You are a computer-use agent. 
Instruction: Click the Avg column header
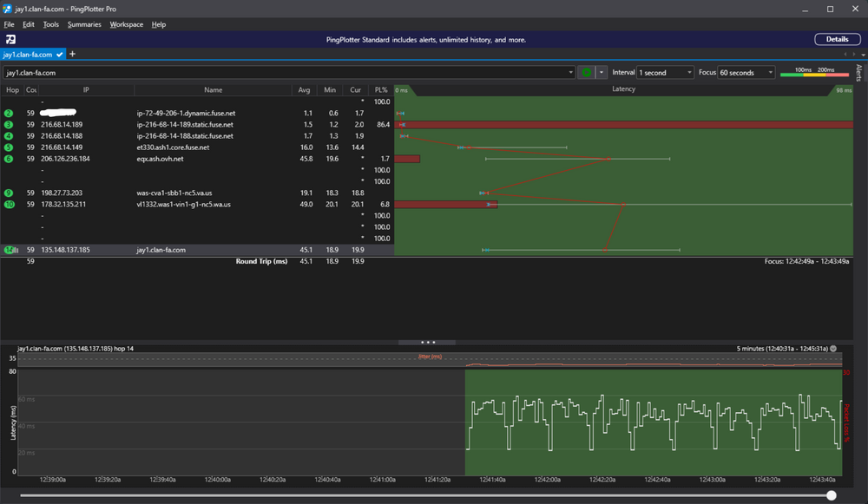[x=304, y=89]
